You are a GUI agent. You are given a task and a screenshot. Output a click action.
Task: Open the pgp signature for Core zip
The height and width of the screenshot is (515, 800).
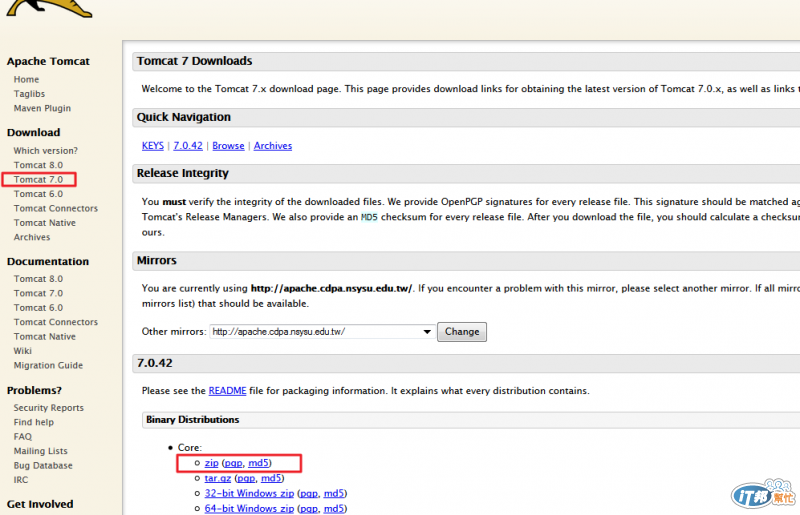(233, 463)
